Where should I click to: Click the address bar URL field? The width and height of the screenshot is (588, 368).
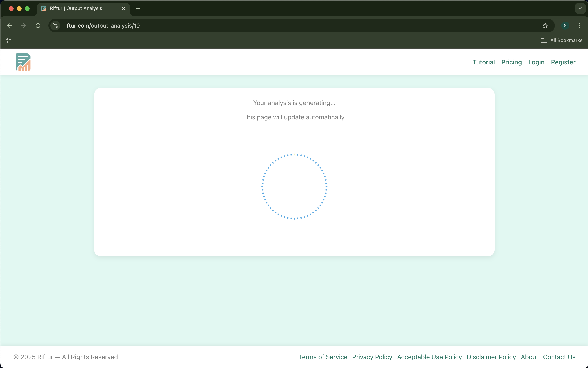pos(292,26)
